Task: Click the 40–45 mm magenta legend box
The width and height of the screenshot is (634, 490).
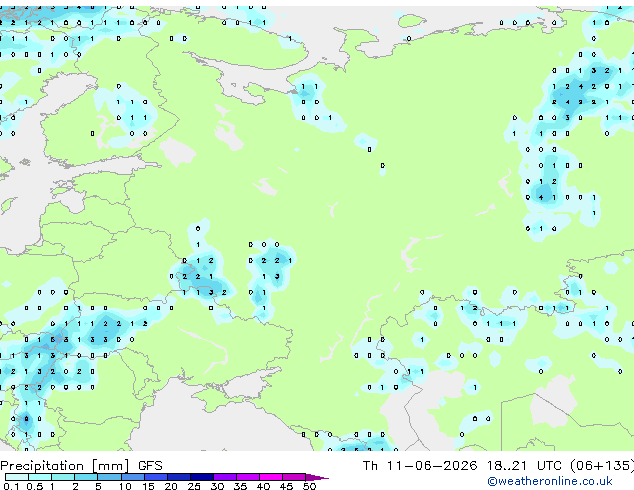Action: click(x=271, y=477)
